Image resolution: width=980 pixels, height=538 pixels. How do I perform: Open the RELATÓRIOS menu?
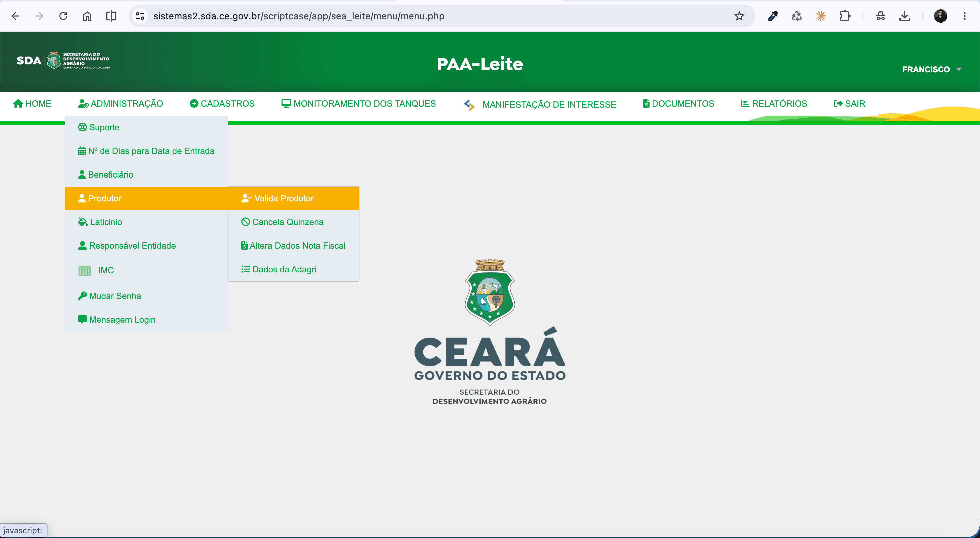(x=774, y=103)
